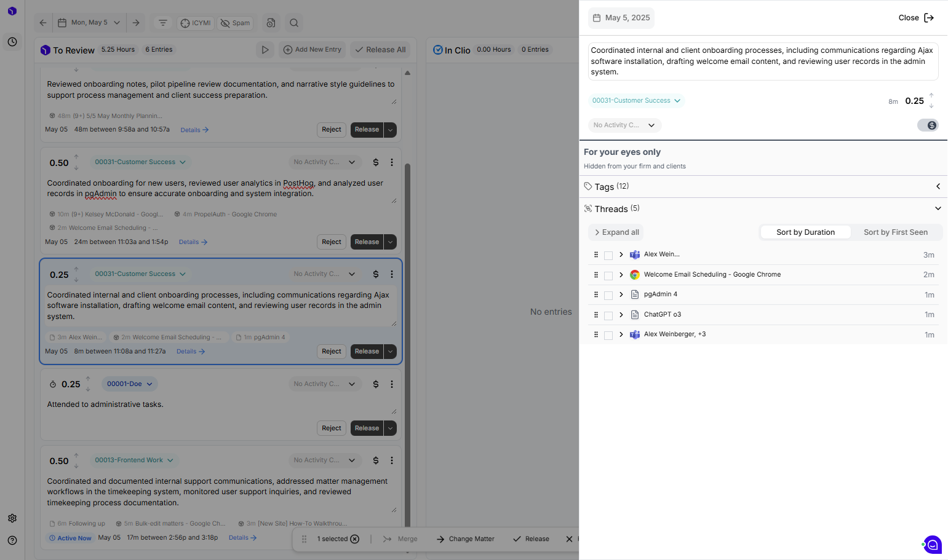Screen dimensions: 948x560
Task: Click the search magnifier icon in toolbar
Action: (x=294, y=23)
